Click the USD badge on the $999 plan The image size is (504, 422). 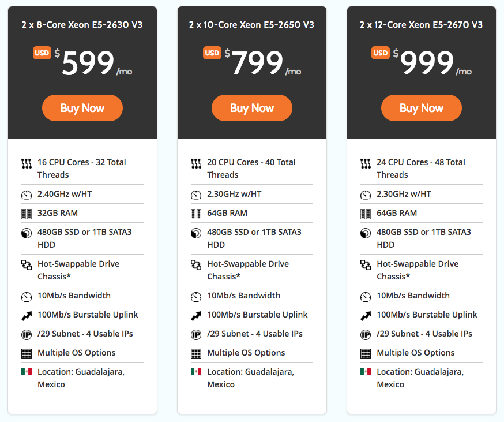(381, 53)
